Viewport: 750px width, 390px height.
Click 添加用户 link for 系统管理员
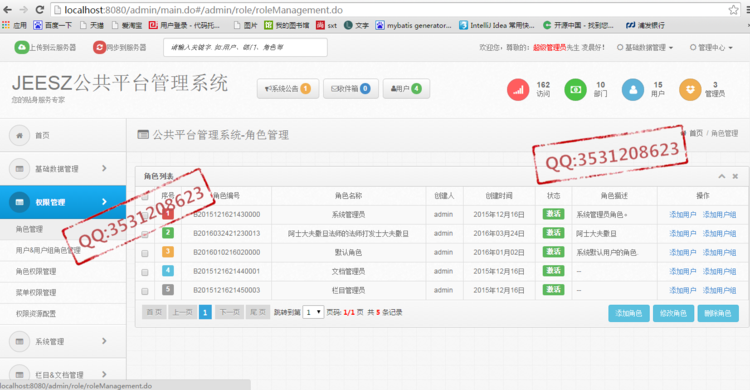[683, 214]
